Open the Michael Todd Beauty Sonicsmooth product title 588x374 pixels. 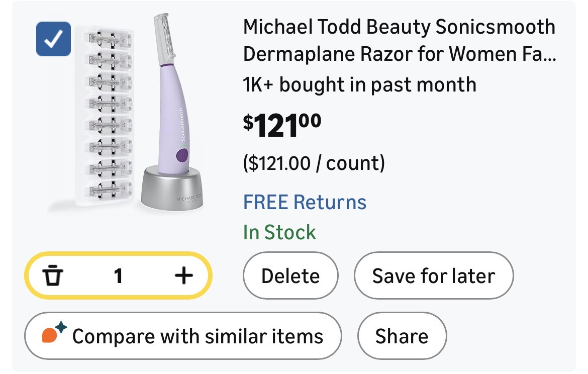[x=400, y=40]
